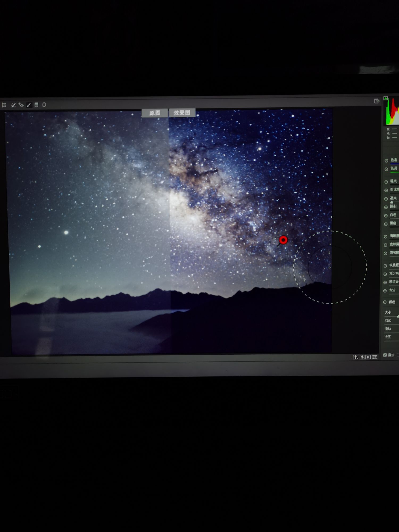This screenshot has width=399, height=532.
Task: Toggle the 叠加 overlay checkbox
Action: [x=385, y=355]
